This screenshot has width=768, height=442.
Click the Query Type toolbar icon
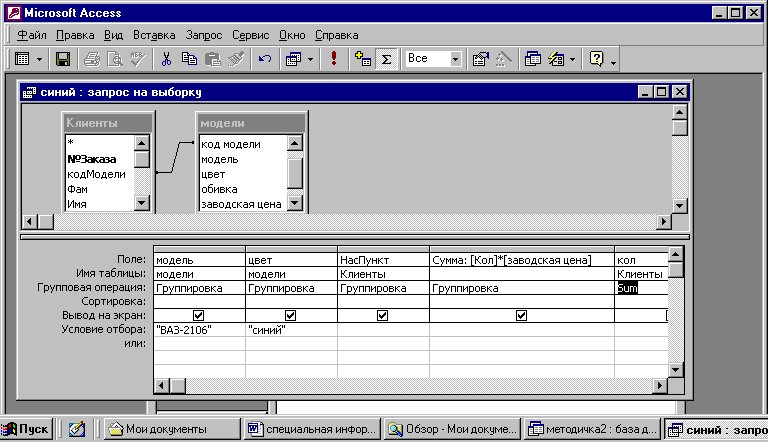click(293, 59)
